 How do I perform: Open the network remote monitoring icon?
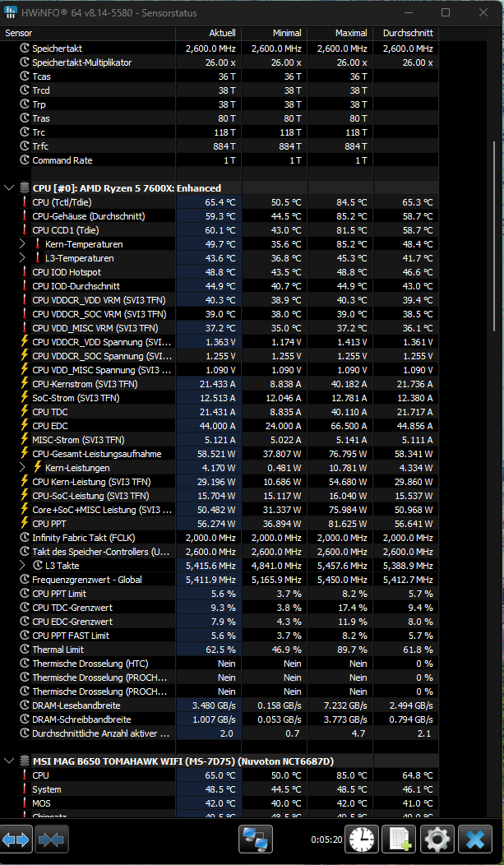point(256,840)
